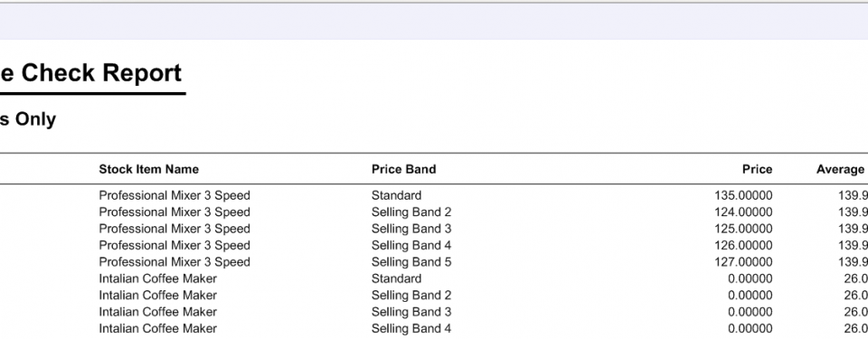Click the 0.00000 price in Coffee Maker Standard row
The width and height of the screenshot is (868, 339).
tap(750, 278)
